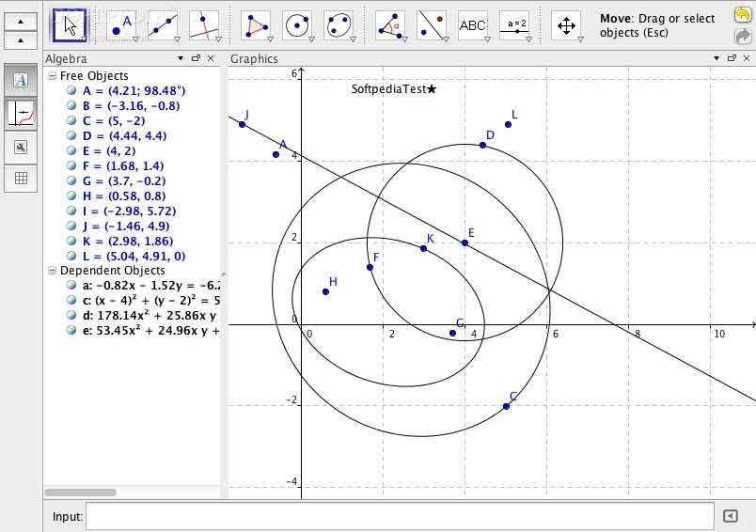The image size is (756, 532).
Task: Toggle visibility of point B
Action: click(72, 106)
